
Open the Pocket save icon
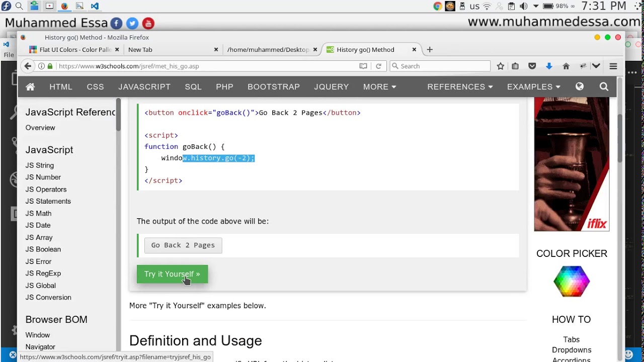(532, 66)
